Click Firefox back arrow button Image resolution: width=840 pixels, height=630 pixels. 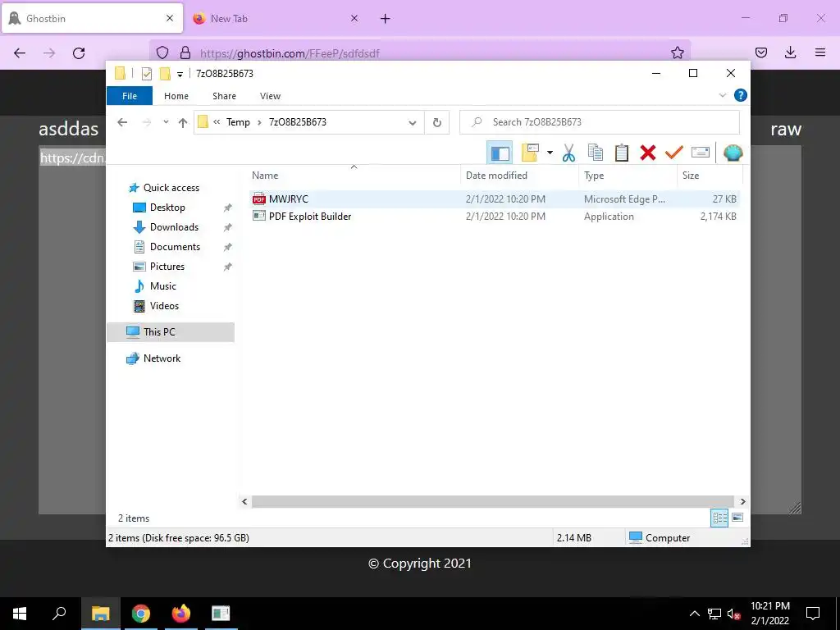pyautogui.click(x=20, y=52)
